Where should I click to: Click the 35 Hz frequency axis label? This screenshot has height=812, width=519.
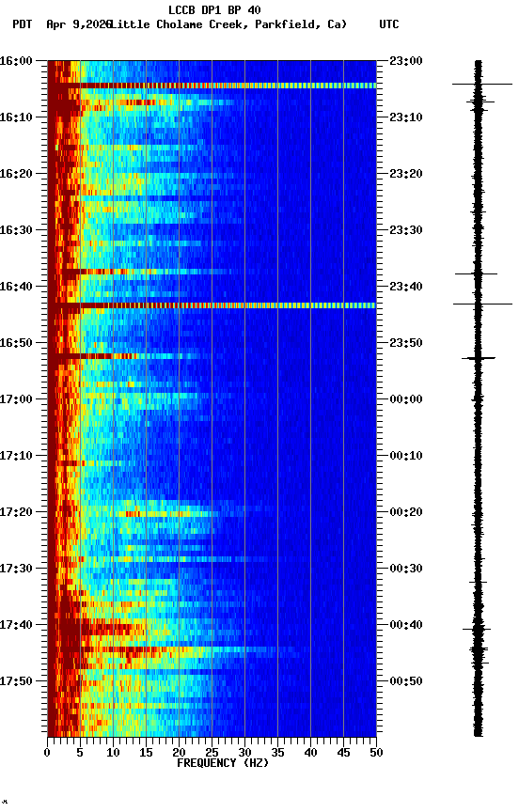[277, 753]
